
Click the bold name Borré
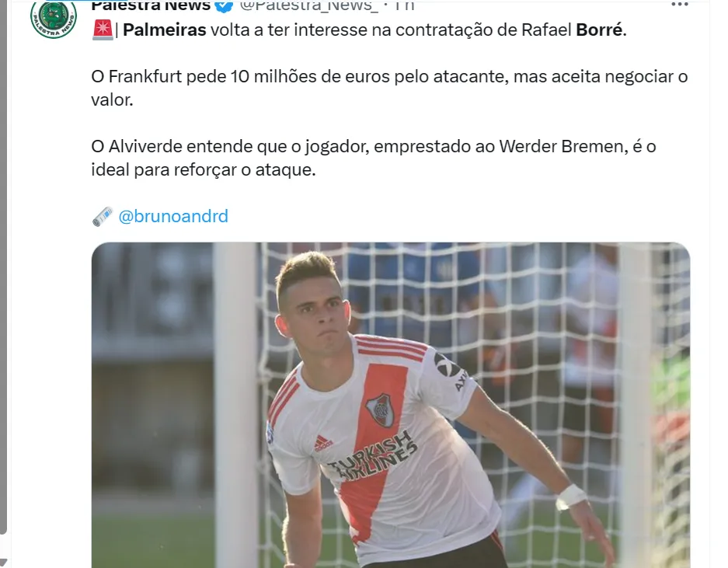point(599,30)
